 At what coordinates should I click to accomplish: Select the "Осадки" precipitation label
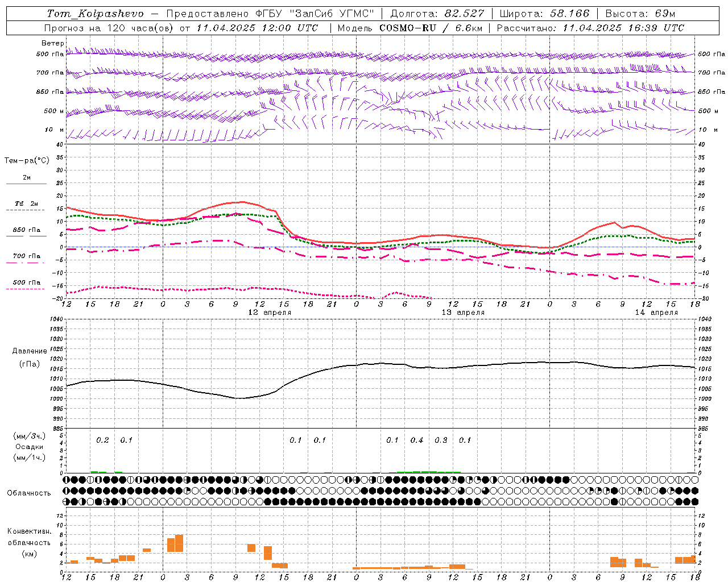[x=30, y=447]
